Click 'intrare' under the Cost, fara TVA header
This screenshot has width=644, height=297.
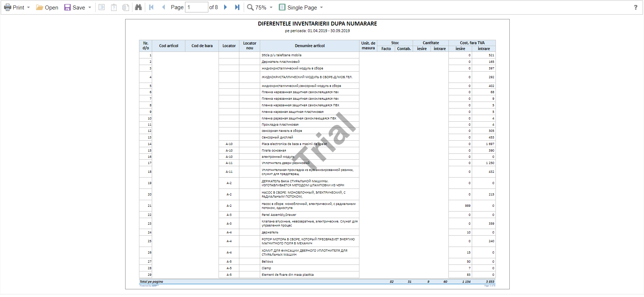pyautogui.click(x=484, y=49)
